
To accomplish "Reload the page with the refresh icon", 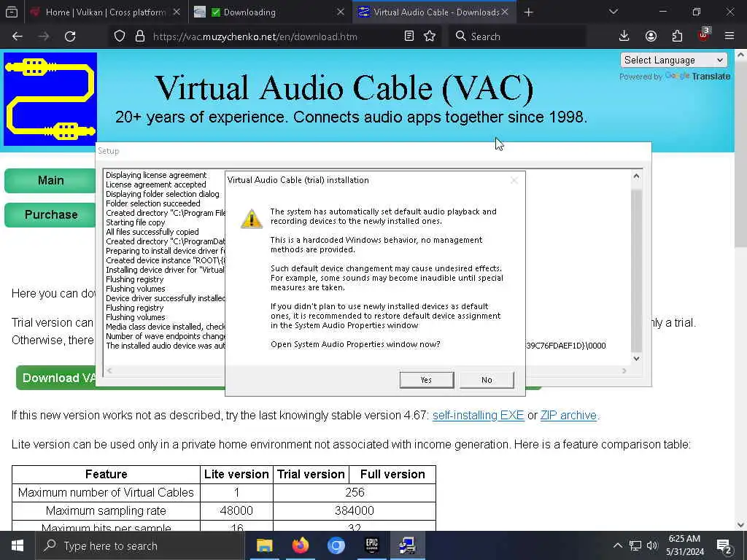I will [x=70, y=36].
